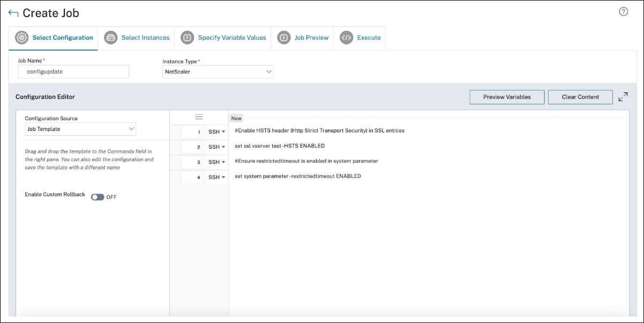Viewport: 644px width, 323px height.
Task: Click the Job Preview step icon
Action: click(x=283, y=38)
